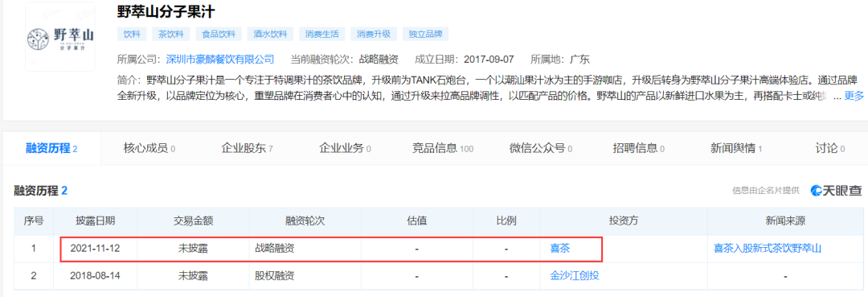
Task: Select the 竞品信息 tab
Action: click(x=443, y=148)
